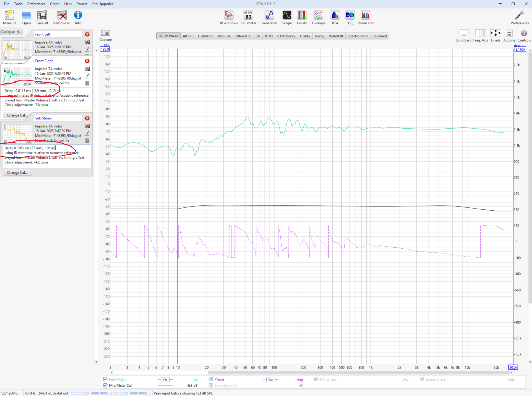Save the Front Right measurement

[x=87, y=69]
